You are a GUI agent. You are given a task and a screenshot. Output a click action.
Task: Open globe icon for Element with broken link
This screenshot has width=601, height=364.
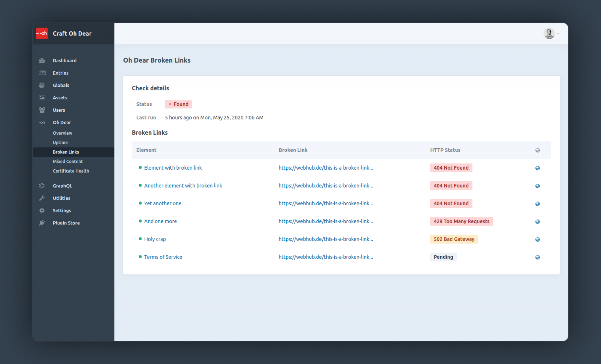pyautogui.click(x=537, y=168)
